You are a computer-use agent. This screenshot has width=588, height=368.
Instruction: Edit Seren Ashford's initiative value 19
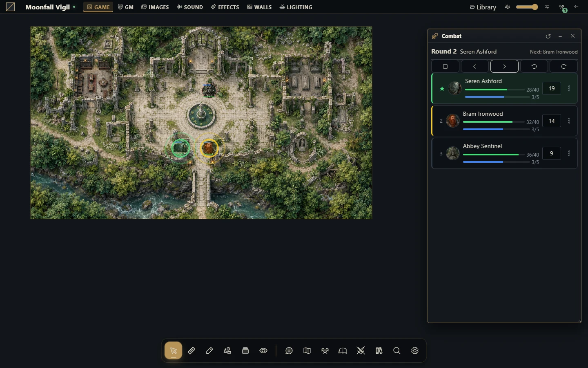[x=552, y=88]
